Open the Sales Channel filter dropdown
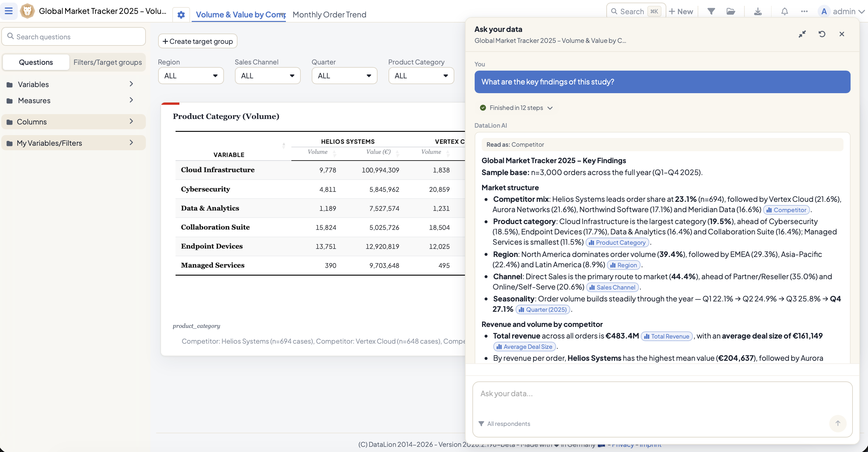 pyautogui.click(x=267, y=76)
